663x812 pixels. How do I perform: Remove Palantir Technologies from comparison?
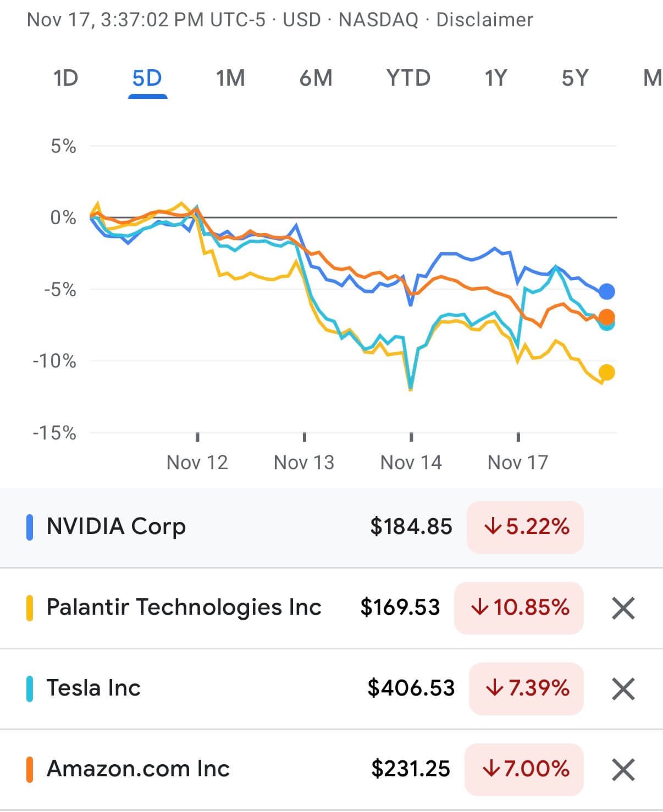click(623, 608)
